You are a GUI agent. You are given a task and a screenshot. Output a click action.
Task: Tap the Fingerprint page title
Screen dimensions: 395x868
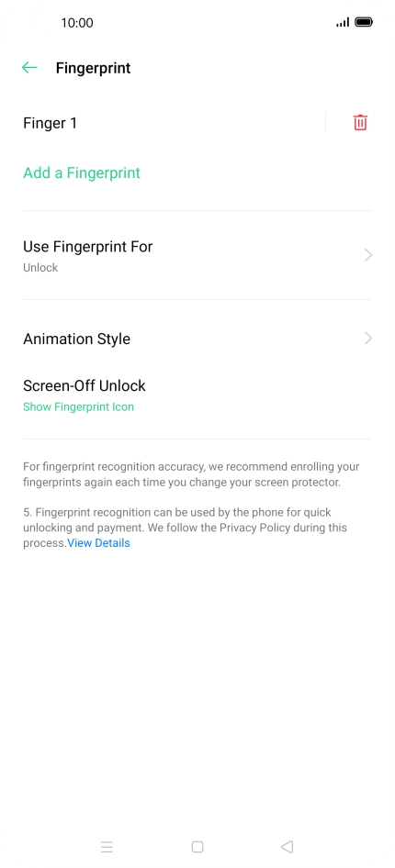pyautogui.click(x=93, y=68)
